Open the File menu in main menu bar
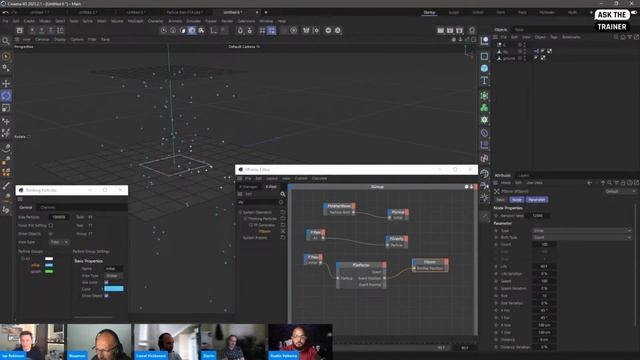 click(x=5, y=21)
